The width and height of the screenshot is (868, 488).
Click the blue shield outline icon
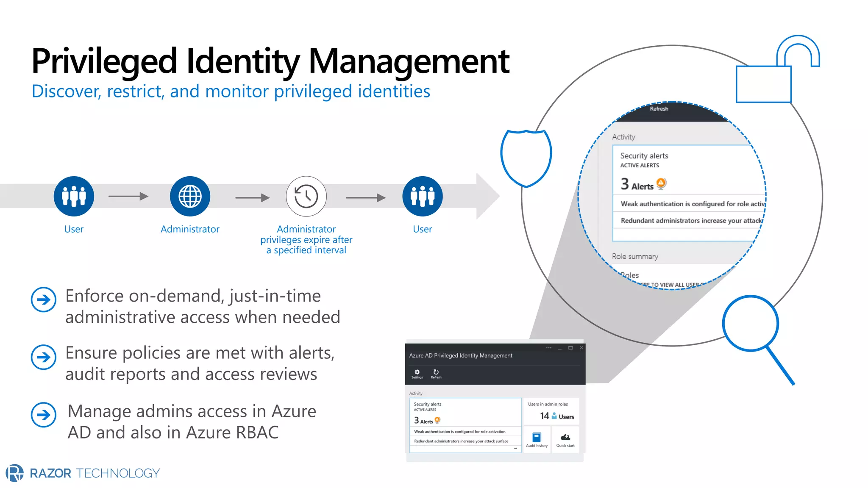526,158
